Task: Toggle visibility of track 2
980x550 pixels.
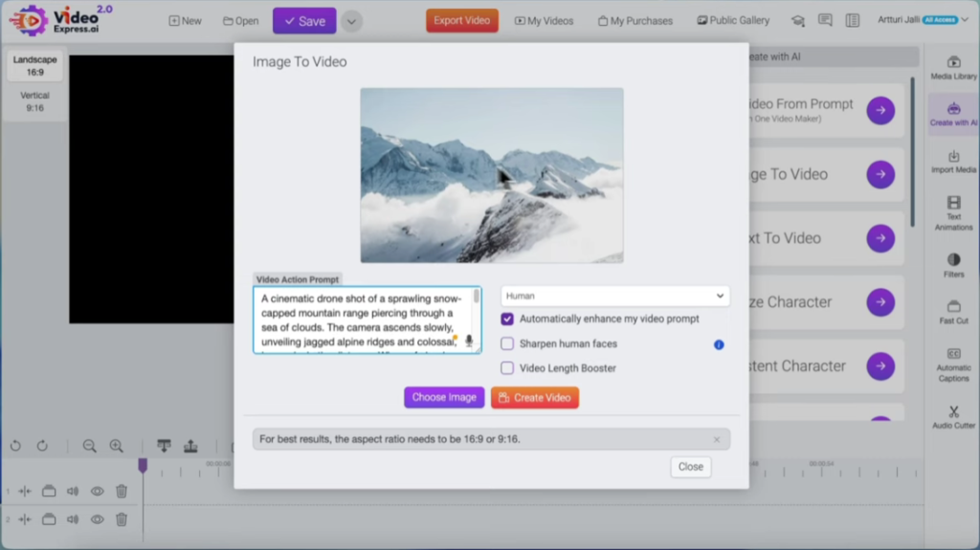Action: pos(97,519)
